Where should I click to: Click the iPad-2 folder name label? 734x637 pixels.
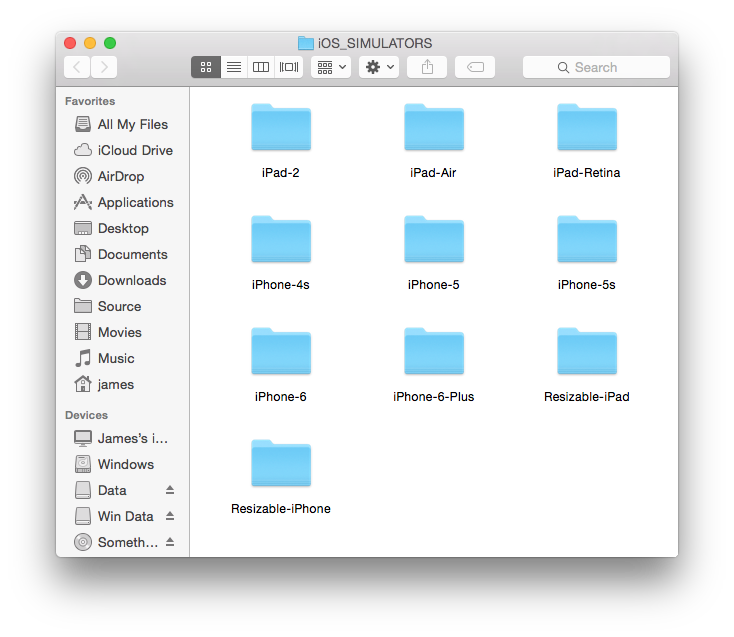click(x=281, y=173)
